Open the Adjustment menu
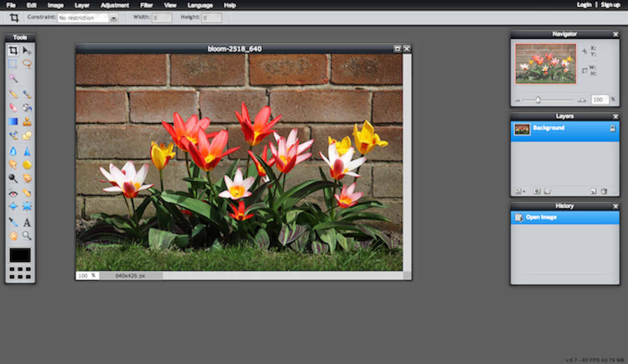 (115, 5)
